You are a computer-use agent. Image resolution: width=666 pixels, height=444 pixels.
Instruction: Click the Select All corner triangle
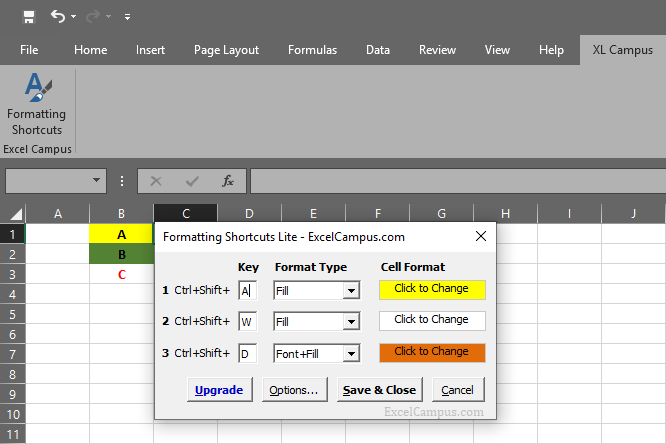point(16,214)
